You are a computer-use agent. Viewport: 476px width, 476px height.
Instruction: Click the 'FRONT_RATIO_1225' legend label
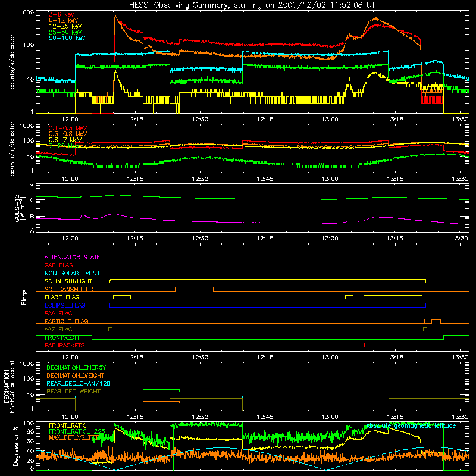click(77, 431)
